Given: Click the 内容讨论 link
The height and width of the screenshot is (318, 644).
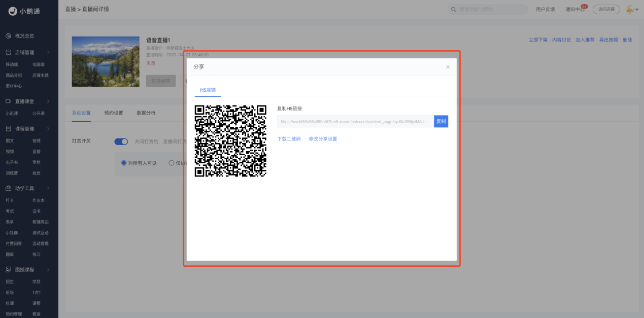Looking at the screenshot, I should 562,40.
